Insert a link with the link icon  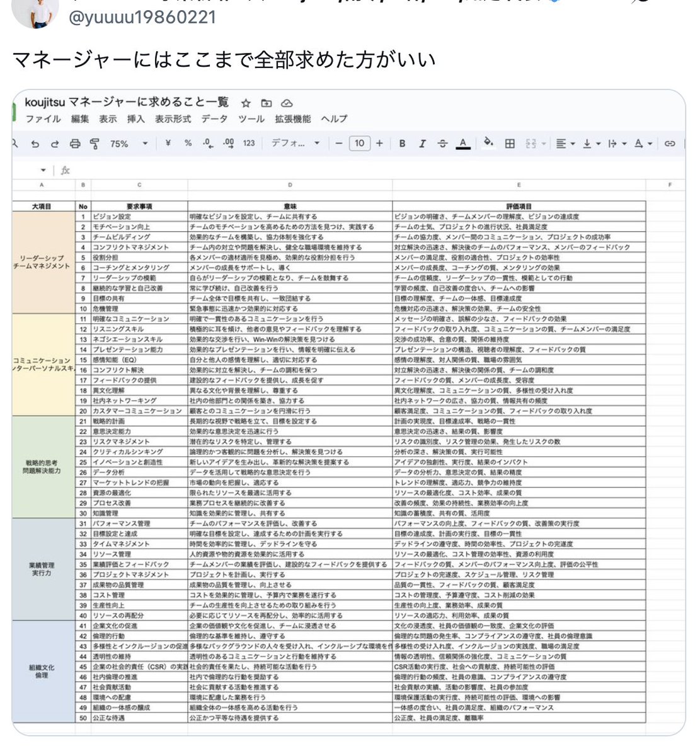[x=670, y=143]
